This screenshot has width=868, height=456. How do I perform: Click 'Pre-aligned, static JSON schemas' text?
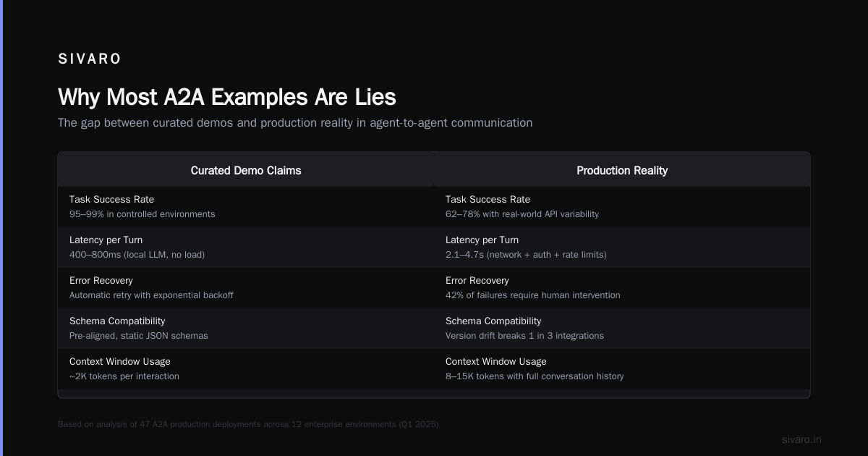click(x=139, y=336)
